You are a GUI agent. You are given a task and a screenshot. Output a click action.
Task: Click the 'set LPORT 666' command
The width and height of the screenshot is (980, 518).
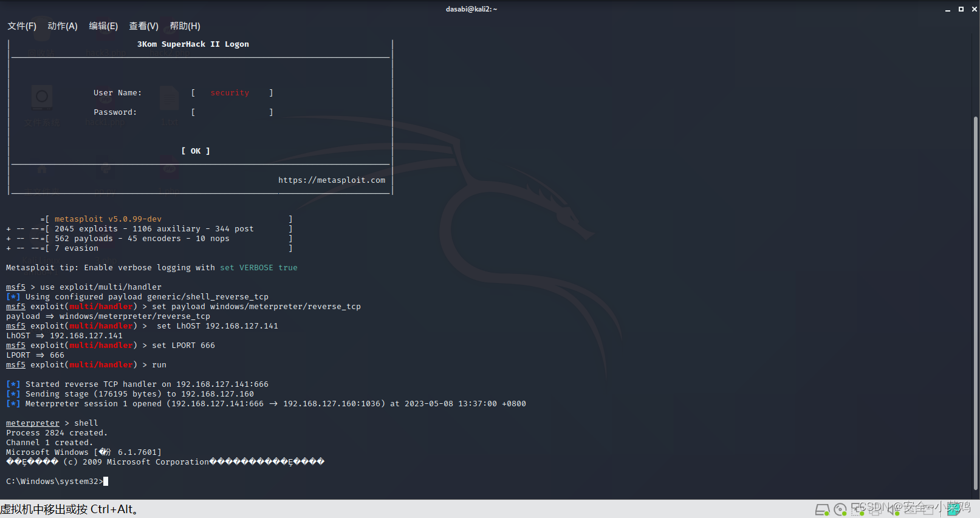183,346
